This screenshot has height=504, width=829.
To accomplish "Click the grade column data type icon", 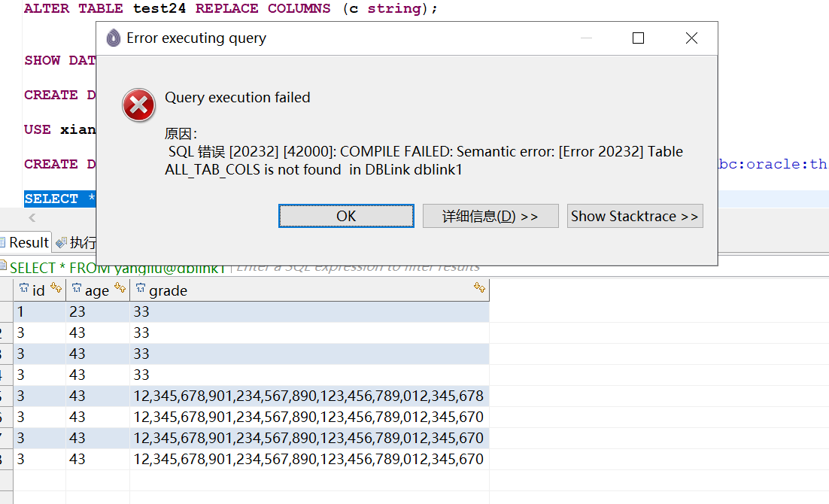I will [x=141, y=289].
